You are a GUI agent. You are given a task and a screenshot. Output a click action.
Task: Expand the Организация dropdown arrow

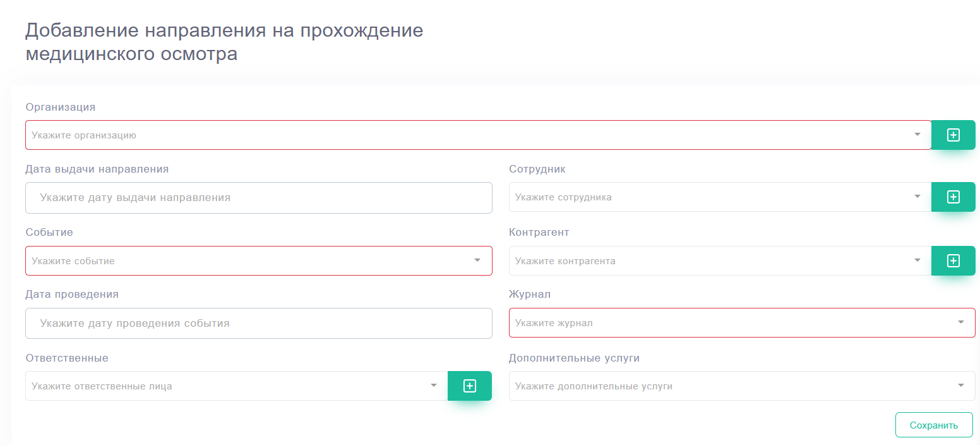tap(917, 135)
